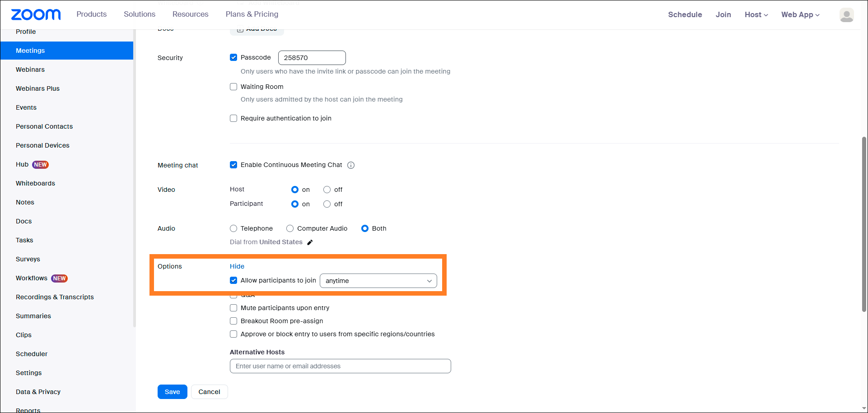This screenshot has height=413, width=868.
Task: Open the user profile avatar
Action: click(846, 15)
